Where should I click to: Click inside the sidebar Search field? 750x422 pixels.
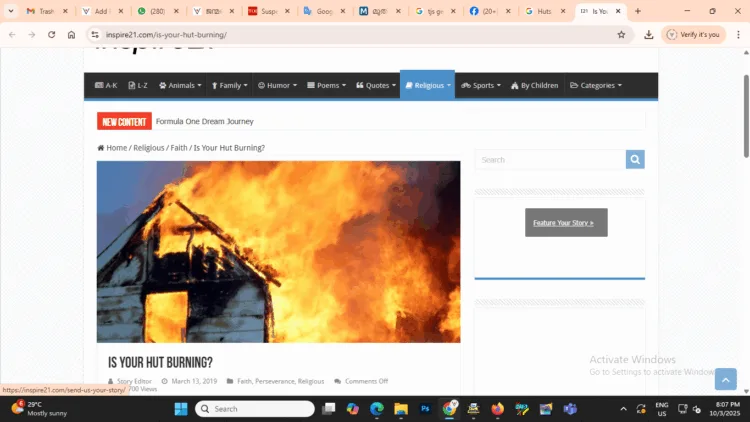point(550,160)
